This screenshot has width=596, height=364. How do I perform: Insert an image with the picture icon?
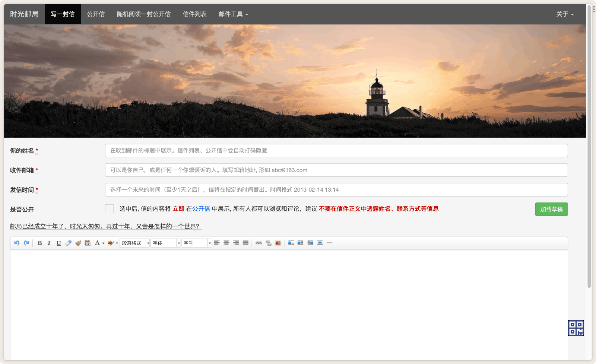pyautogui.click(x=278, y=243)
